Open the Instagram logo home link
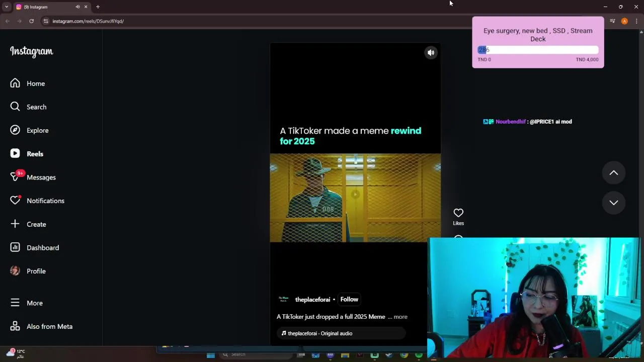Image resolution: width=644 pixels, height=362 pixels. click(x=31, y=51)
